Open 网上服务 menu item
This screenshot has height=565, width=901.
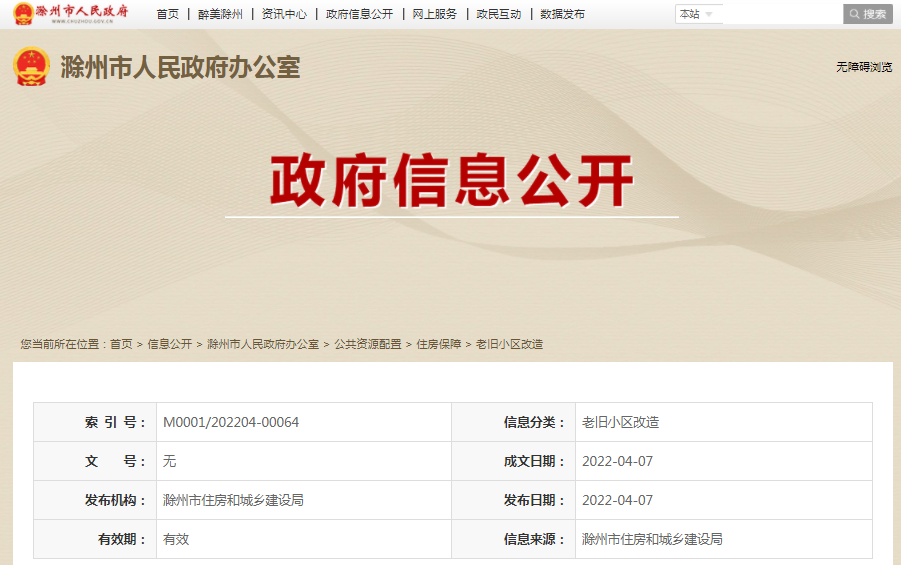(434, 14)
